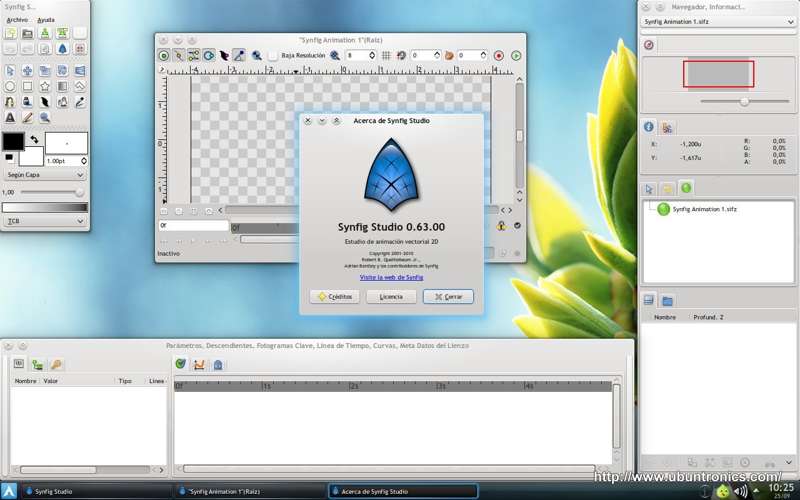Click the volume icon in system tray
This screenshot has width=800, height=500.
tap(739, 491)
